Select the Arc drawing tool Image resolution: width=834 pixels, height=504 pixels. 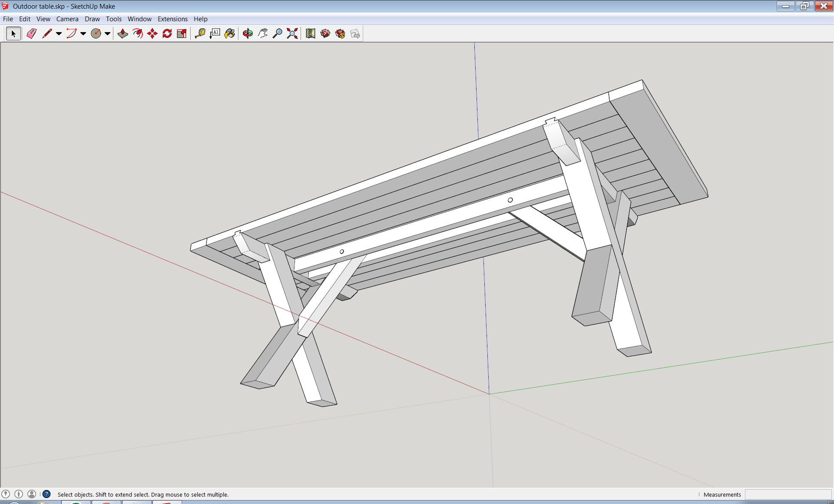[71, 33]
